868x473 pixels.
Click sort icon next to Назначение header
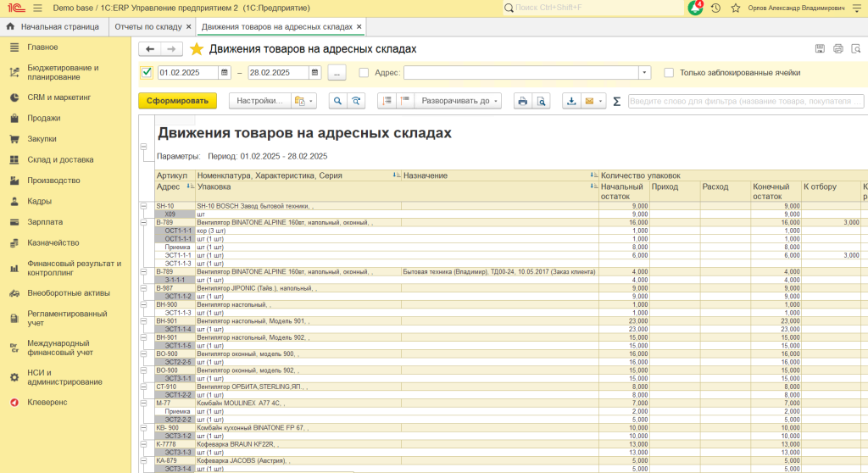click(593, 175)
